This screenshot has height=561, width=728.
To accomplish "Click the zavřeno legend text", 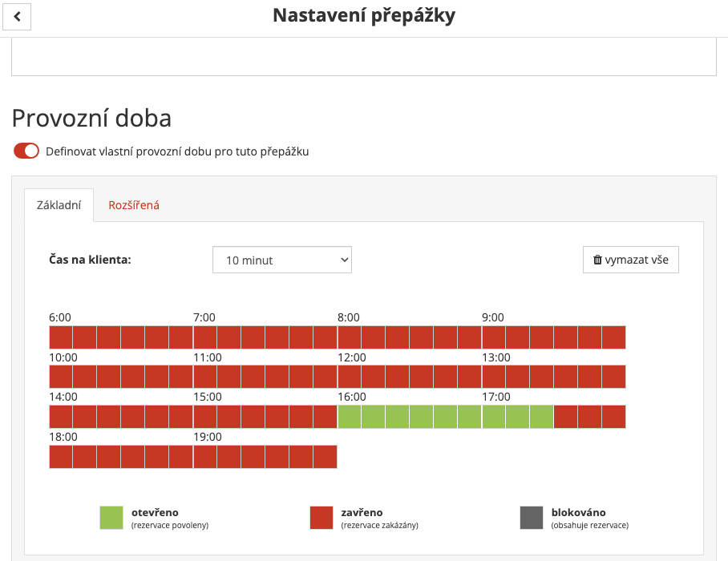I will (362, 512).
